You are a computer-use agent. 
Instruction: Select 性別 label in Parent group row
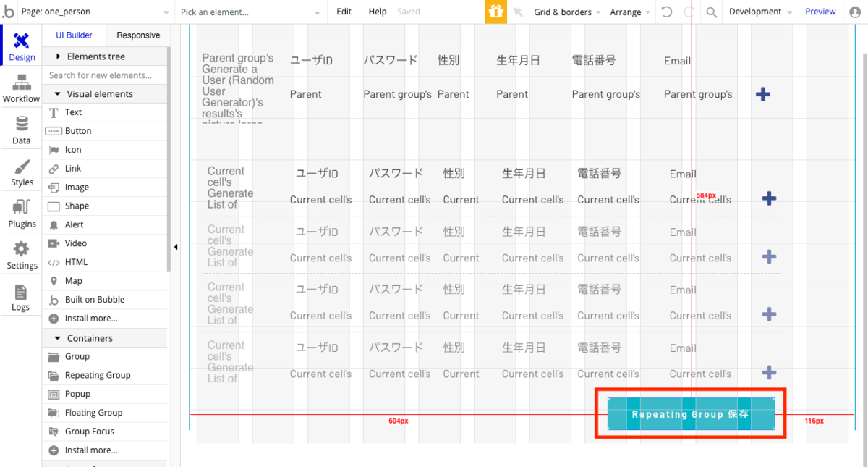pyautogui.click(x=448, y=61)
